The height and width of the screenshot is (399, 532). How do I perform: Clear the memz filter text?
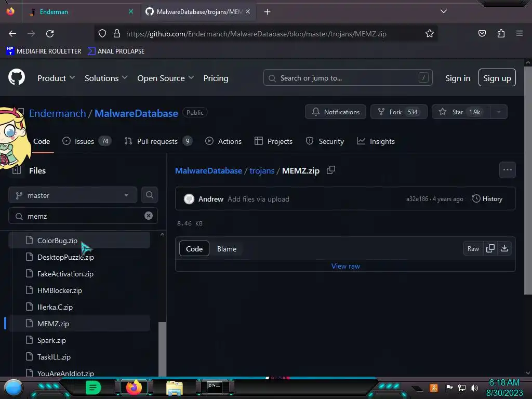(x=148, y=216)
